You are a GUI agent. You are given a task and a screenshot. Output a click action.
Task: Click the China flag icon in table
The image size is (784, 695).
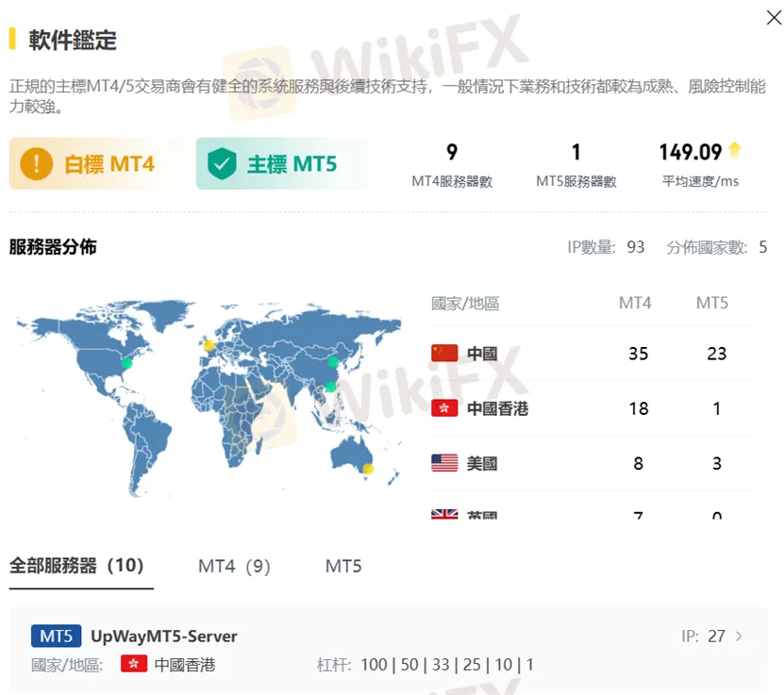coord(444,354)
